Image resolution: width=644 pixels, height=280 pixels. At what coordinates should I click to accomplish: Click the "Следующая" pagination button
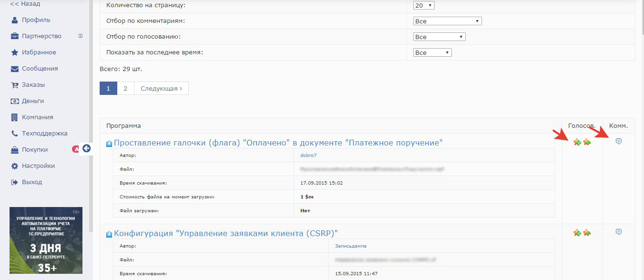[x=162, y=88]
